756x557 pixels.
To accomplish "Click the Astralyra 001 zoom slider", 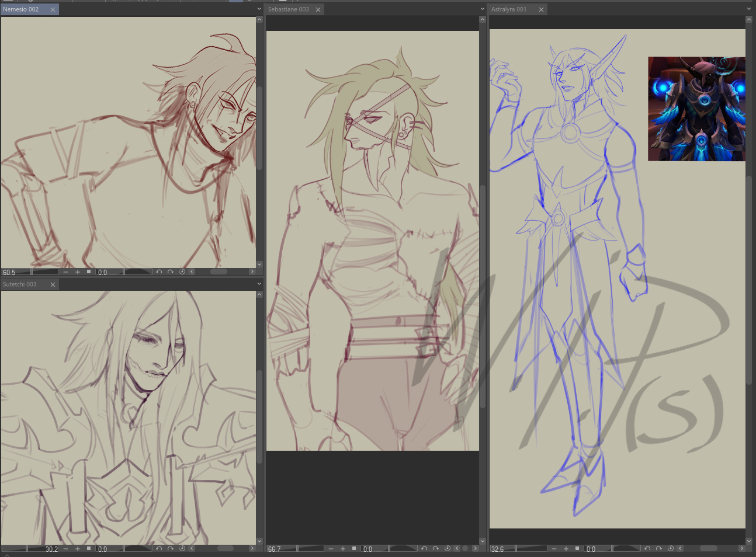I will click(532, 549).
